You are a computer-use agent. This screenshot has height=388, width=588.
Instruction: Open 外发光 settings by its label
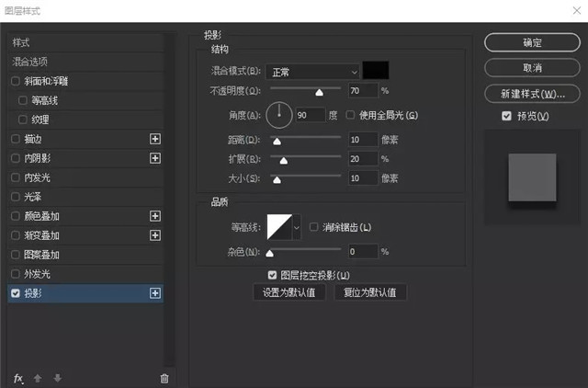[x=37, y=274]
